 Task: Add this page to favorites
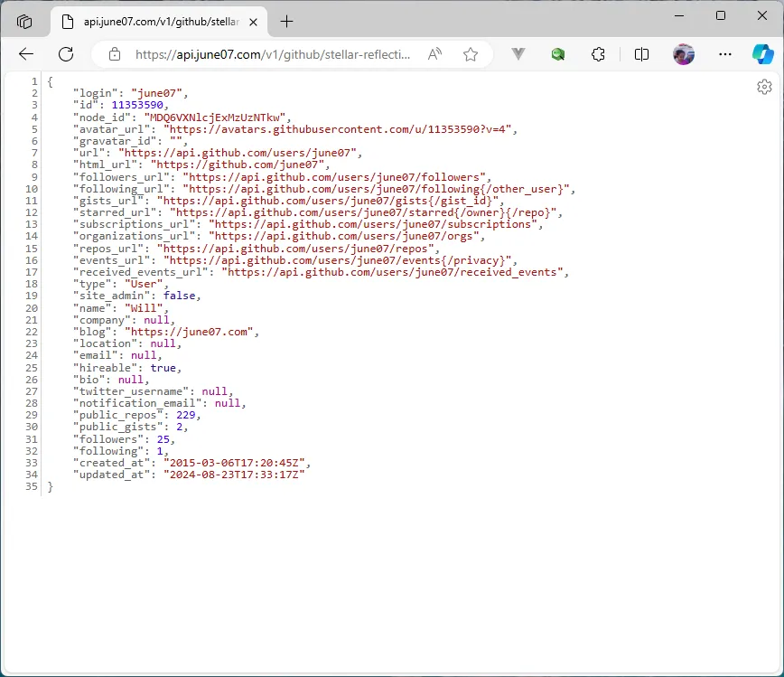pyautogui.click(x=470, y=54)
